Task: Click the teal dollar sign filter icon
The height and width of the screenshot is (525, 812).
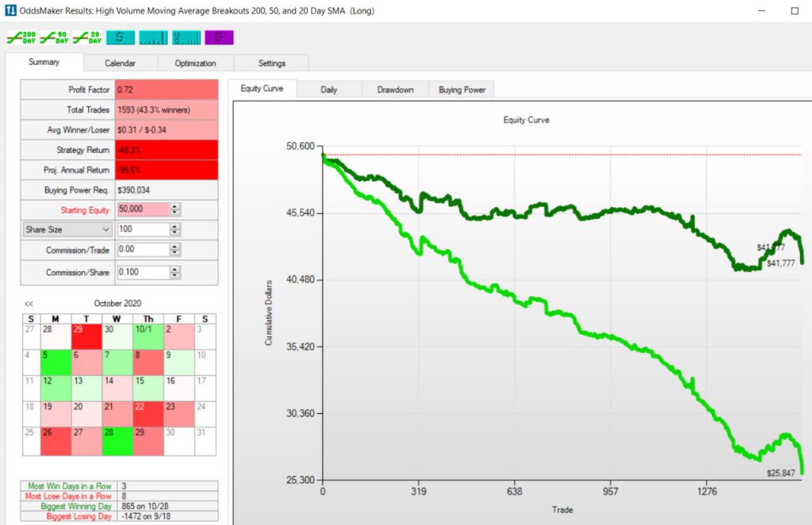Action: click(121, 37)
